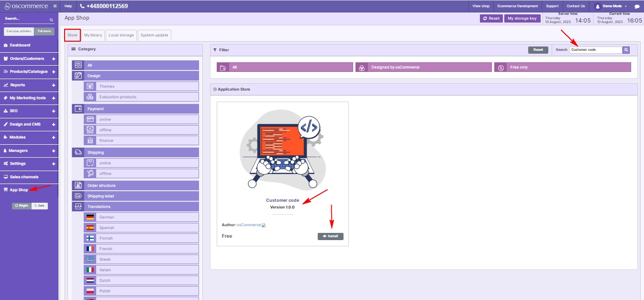
Task: Open the osCommerce author link
Action: (x=249, y=225)
